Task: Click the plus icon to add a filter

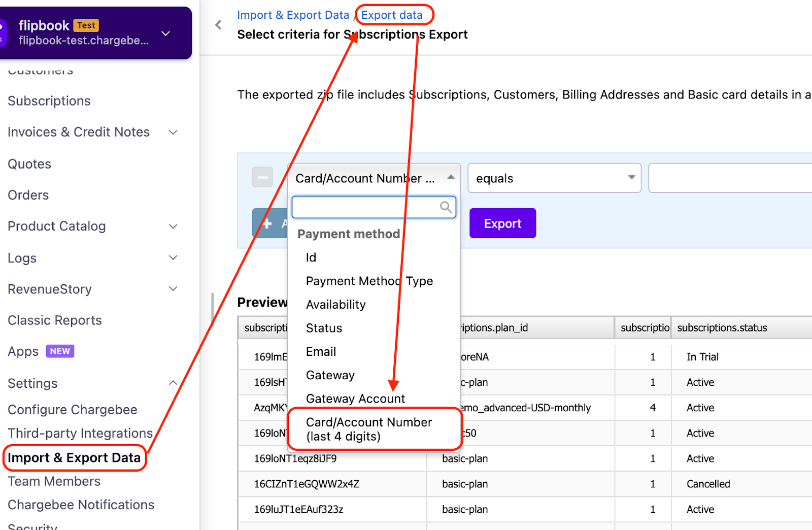Action: tap(267, 223)
